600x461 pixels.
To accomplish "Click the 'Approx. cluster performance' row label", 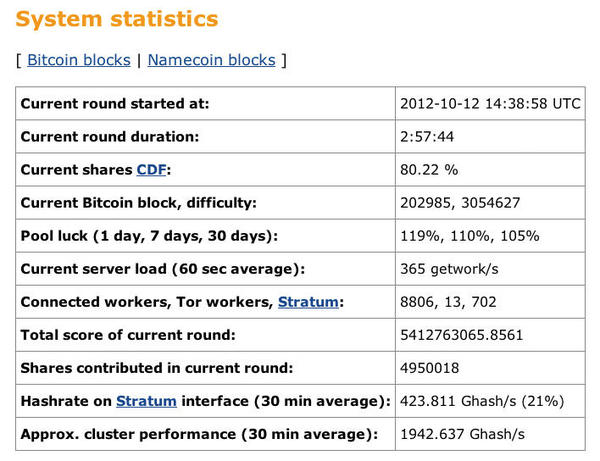I will [x=199, y=434].
